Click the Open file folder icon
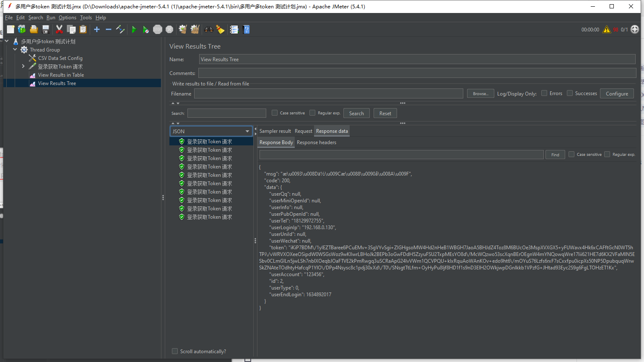 coord(34,29)
